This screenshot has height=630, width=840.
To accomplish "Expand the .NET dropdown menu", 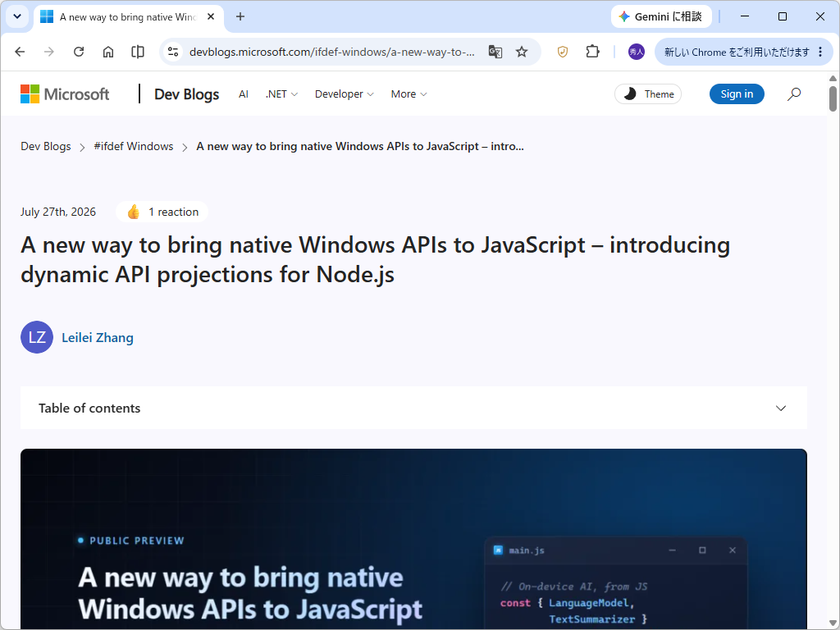I will pyautogui.click(x=282, y=94).
